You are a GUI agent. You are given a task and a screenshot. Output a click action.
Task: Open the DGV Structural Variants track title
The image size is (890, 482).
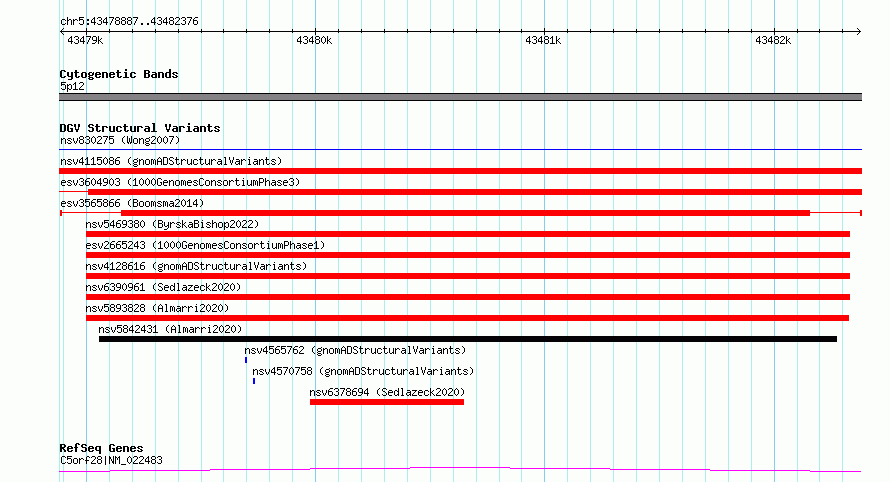(x=140, y=128)
